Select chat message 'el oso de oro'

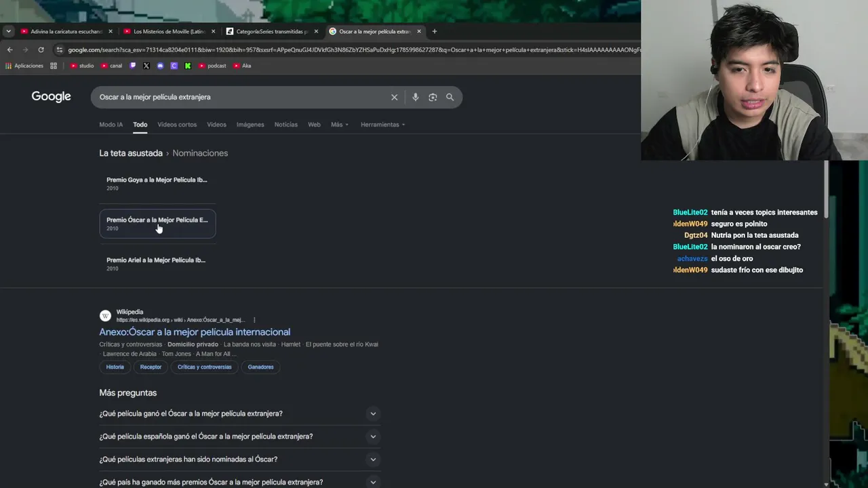click(x=732, y=258)
